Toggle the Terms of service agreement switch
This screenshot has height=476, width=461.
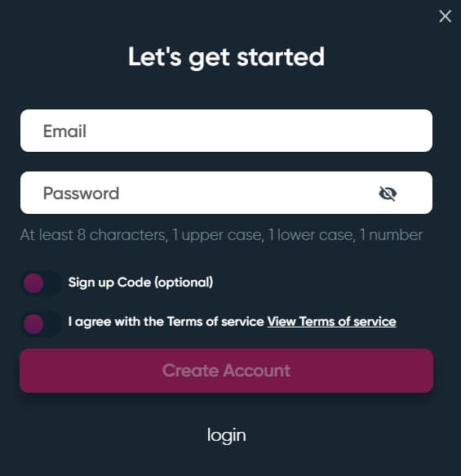click(41, 324)
